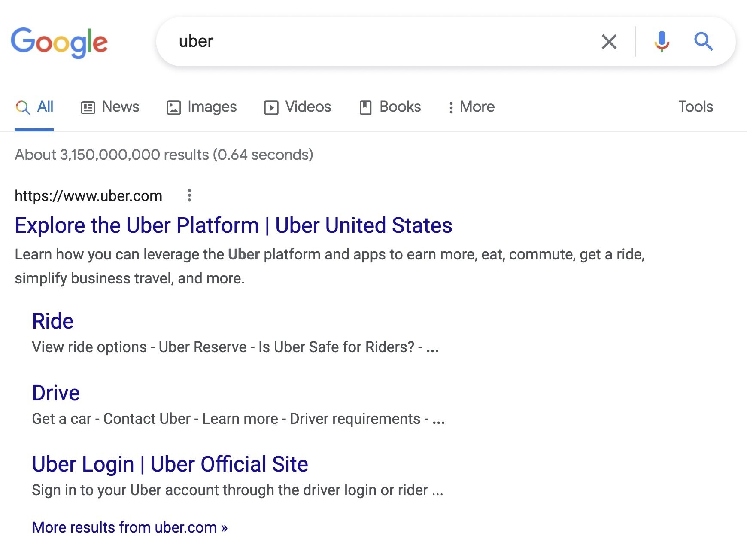Clear the search box with the X icon

609,42
